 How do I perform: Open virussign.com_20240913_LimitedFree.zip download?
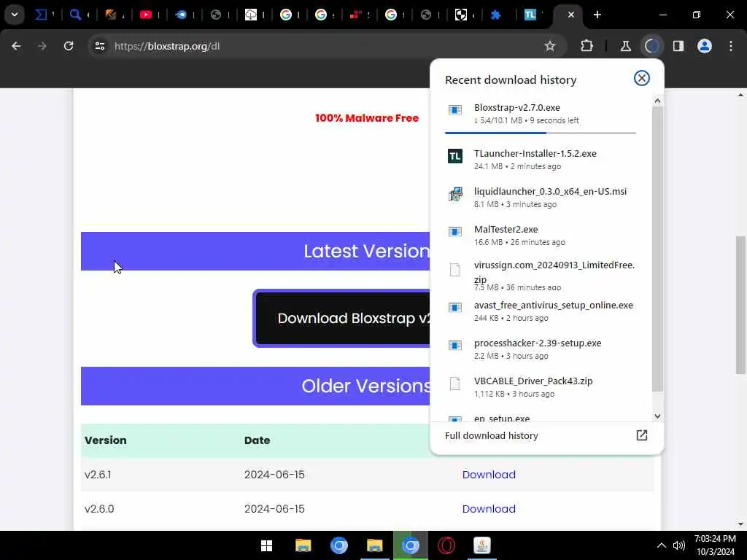541,276
